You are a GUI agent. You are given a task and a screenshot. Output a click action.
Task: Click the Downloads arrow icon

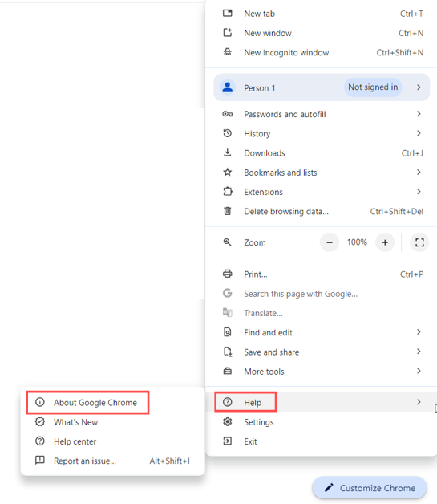(x=228, y=152)
